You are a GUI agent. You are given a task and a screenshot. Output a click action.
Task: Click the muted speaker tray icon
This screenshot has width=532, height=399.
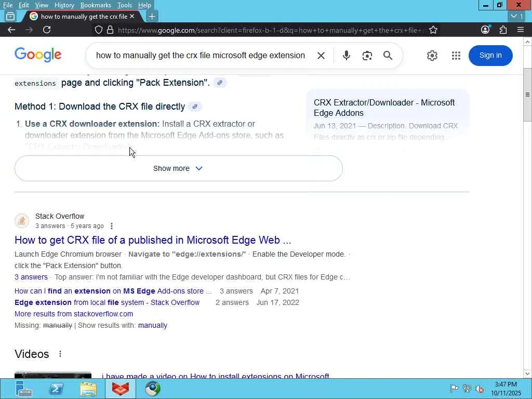(x=480, y=389)
